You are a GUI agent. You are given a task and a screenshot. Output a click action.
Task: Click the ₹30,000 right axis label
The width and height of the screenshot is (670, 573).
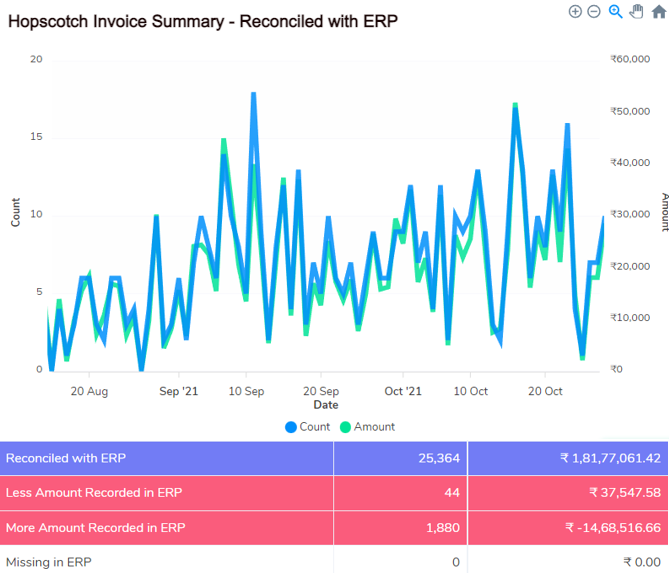[630, 214]
